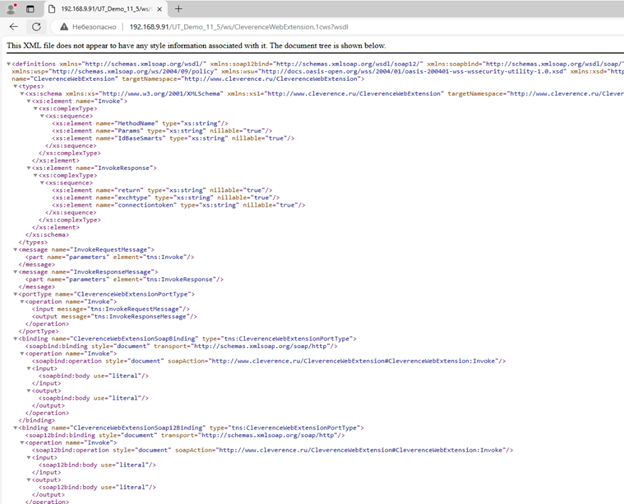
Task: Collapse the InvokeRequestMessage message node
Action: (x=15, y=248)
